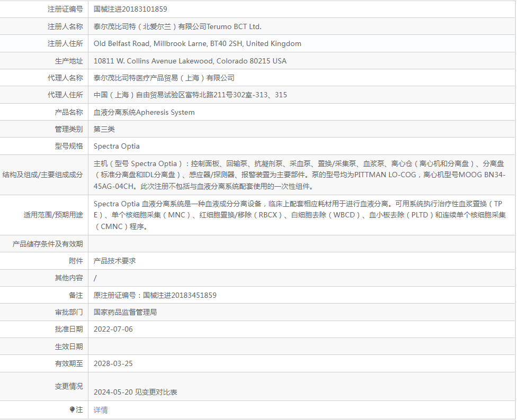Click the 变更情况 label
Screen dimensions: 519x420
[69, 386]
